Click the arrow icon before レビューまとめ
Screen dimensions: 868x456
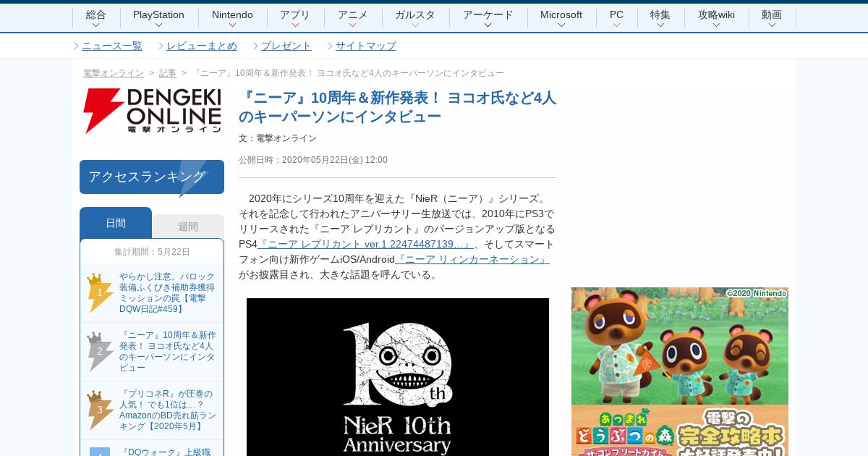click(x=161, y=46)
